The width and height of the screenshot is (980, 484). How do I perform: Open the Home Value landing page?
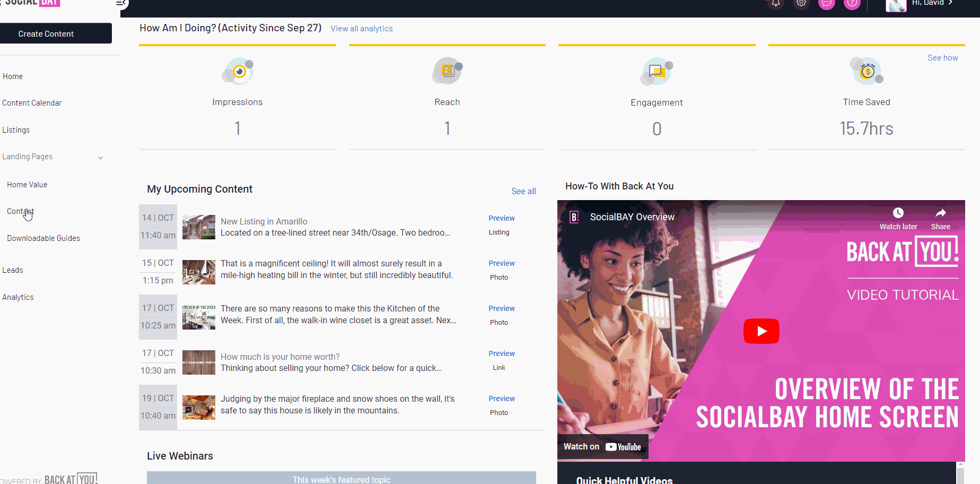click(27, 185)
